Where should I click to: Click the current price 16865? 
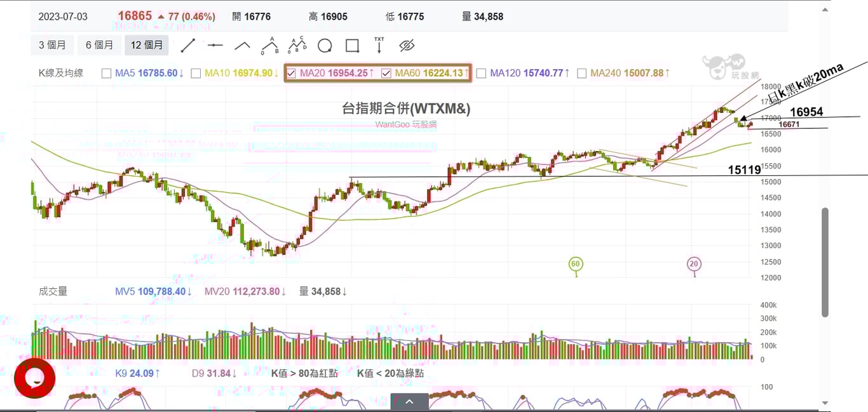(135, 16)
